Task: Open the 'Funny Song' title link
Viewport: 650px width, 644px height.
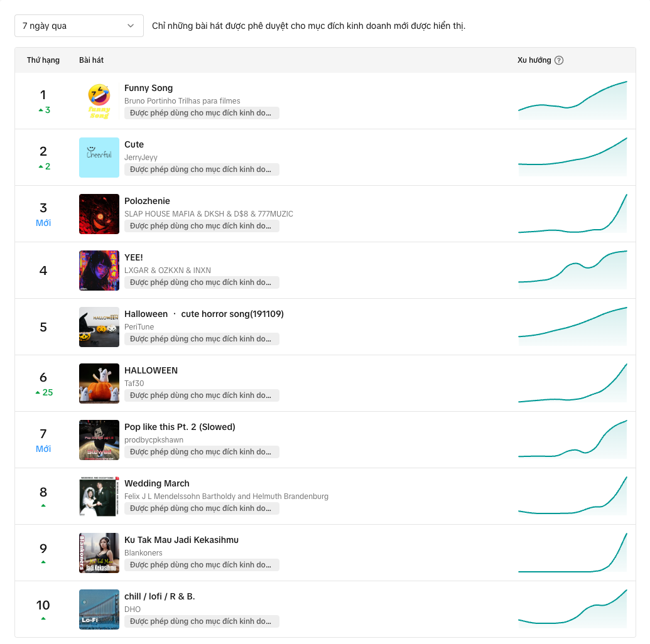Action: [148, 88]
